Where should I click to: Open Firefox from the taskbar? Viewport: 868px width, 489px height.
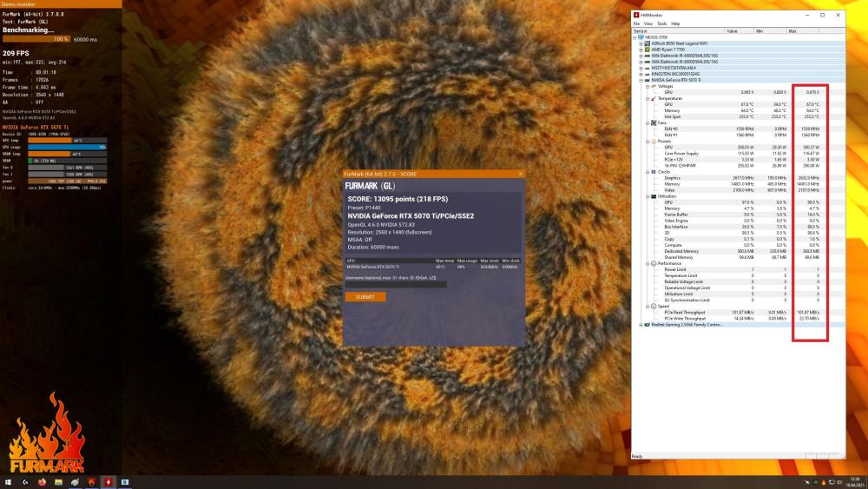[42, 481]
